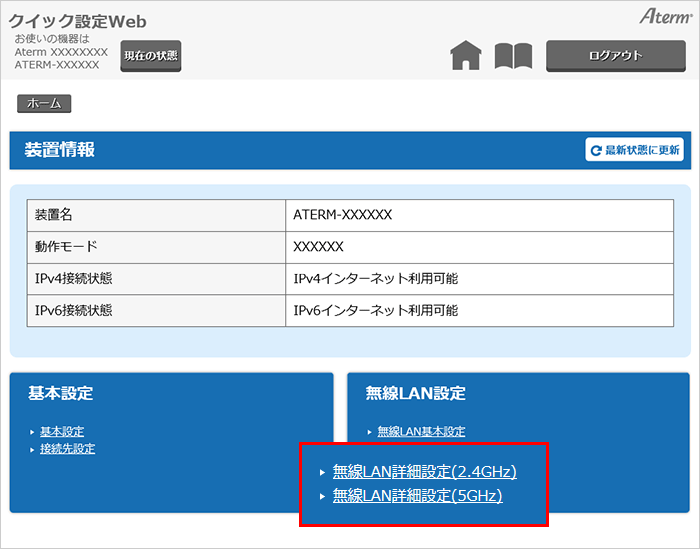Go to the 無線LAN基本設定 link

pyautogui.click(x=421, y=431)
